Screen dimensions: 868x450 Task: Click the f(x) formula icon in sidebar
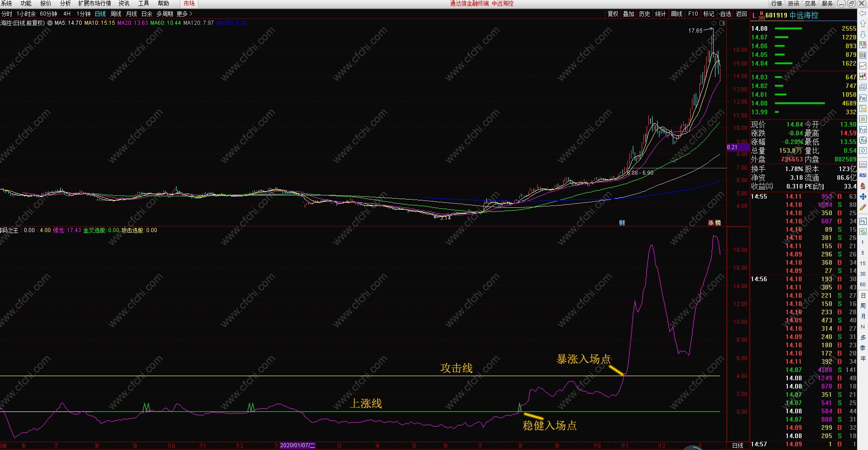pyautogui.click(x=863, y=140)
